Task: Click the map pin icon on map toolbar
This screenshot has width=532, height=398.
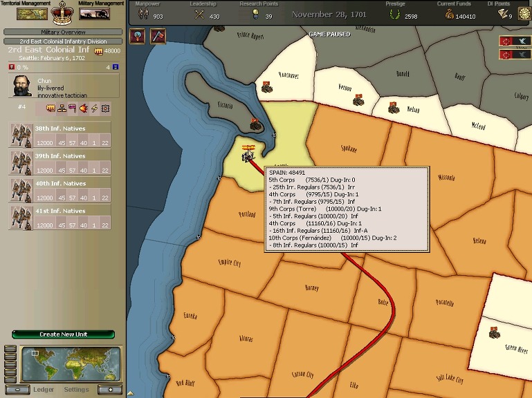Action: (x=138, y=36)
